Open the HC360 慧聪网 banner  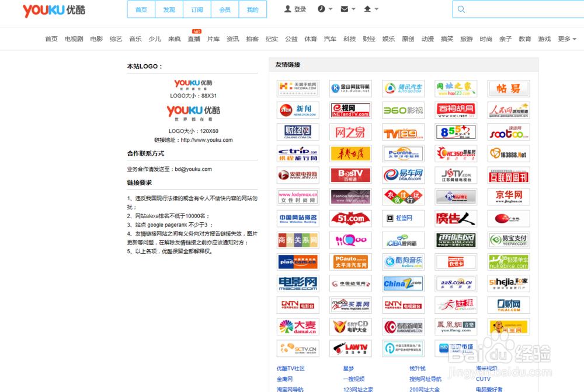click(456, 153)
